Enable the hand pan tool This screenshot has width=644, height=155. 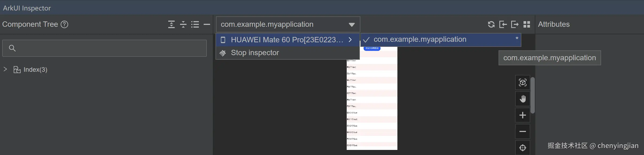pos(522,99)
